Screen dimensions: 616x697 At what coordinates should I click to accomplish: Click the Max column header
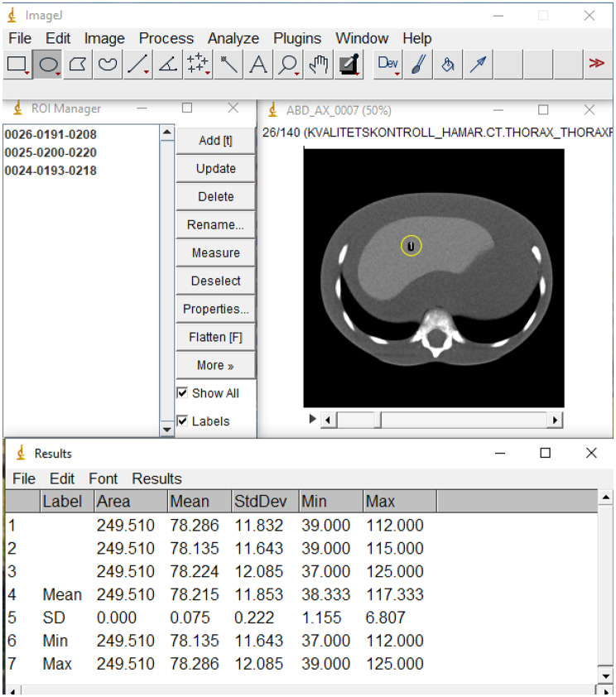[x=400, y=502]
